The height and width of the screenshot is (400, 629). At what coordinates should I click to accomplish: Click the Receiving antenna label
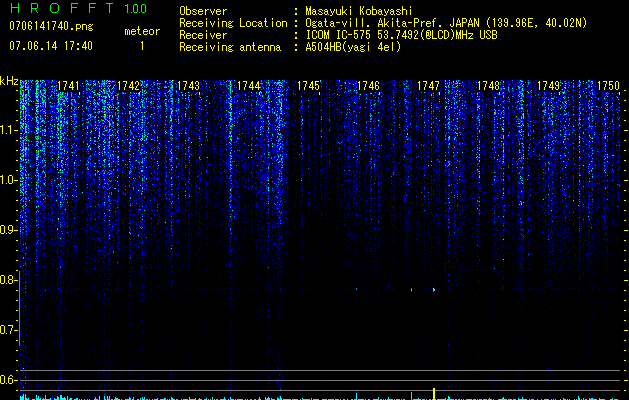click(230, 47)
